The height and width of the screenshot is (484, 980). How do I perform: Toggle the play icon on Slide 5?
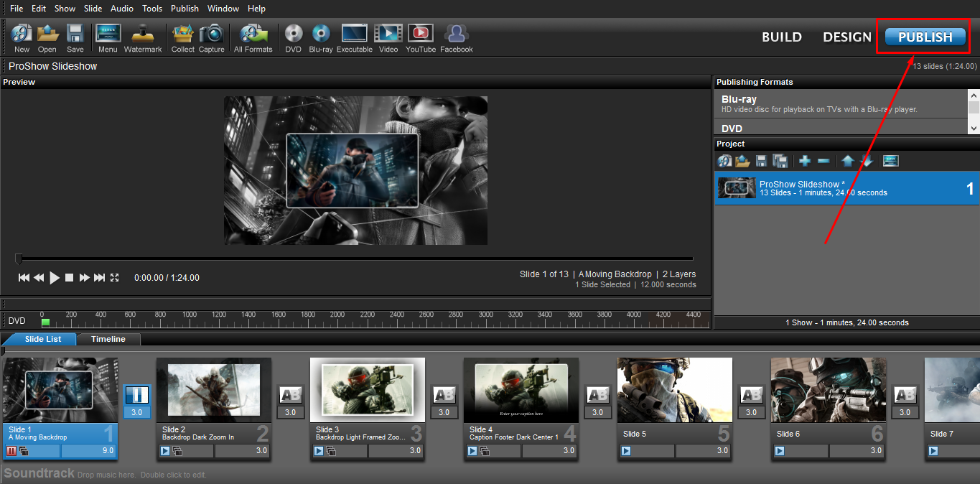coord(626,451)
